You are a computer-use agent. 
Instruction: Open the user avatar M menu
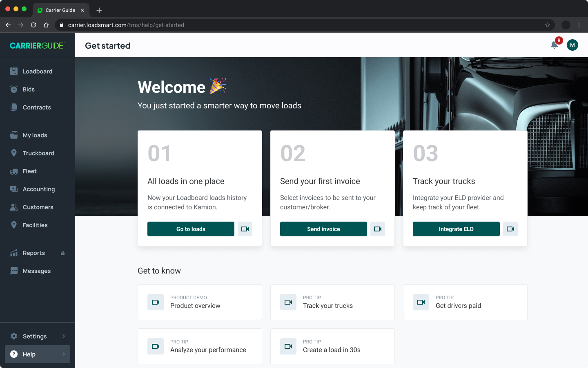coord(572,45)
